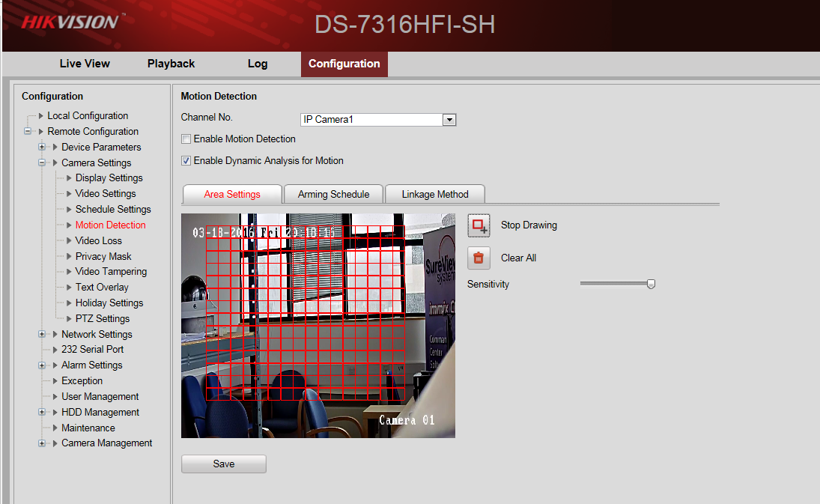
Task: Click the Camera Management tree label
Action: (x=106, y=443)
